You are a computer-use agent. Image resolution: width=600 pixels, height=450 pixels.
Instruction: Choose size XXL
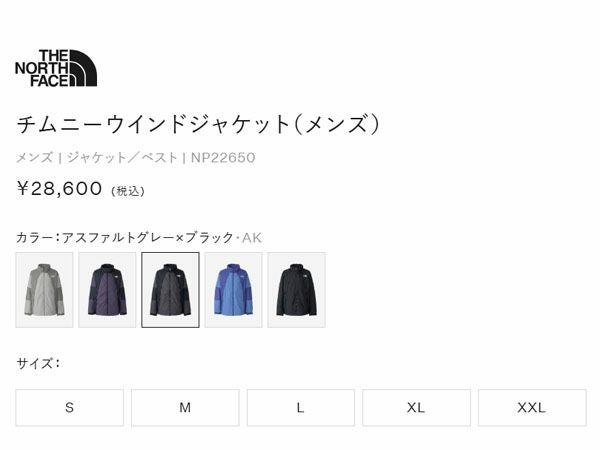tap(532, 408)
